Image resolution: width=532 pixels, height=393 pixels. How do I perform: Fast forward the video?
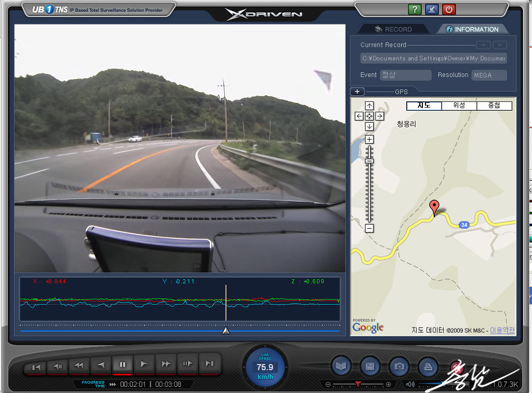(x=166, y=364)
